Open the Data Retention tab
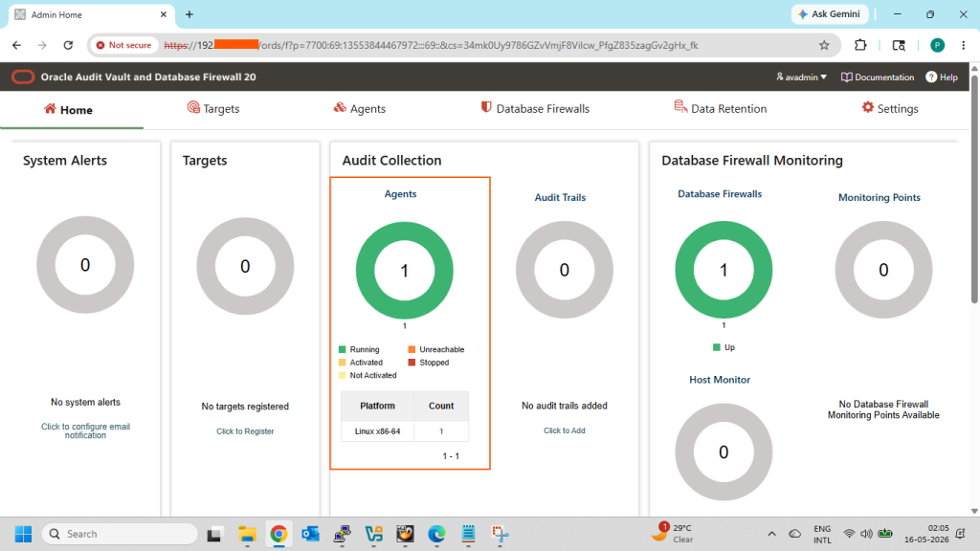The image size is (980, 551). pos(720,109)
